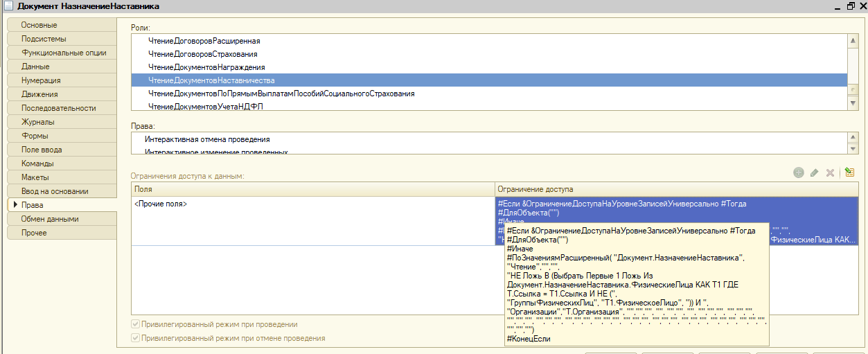Select the Права tab
Image resolution: width=868 pixels, height=354 pixels.
(62, 205)
